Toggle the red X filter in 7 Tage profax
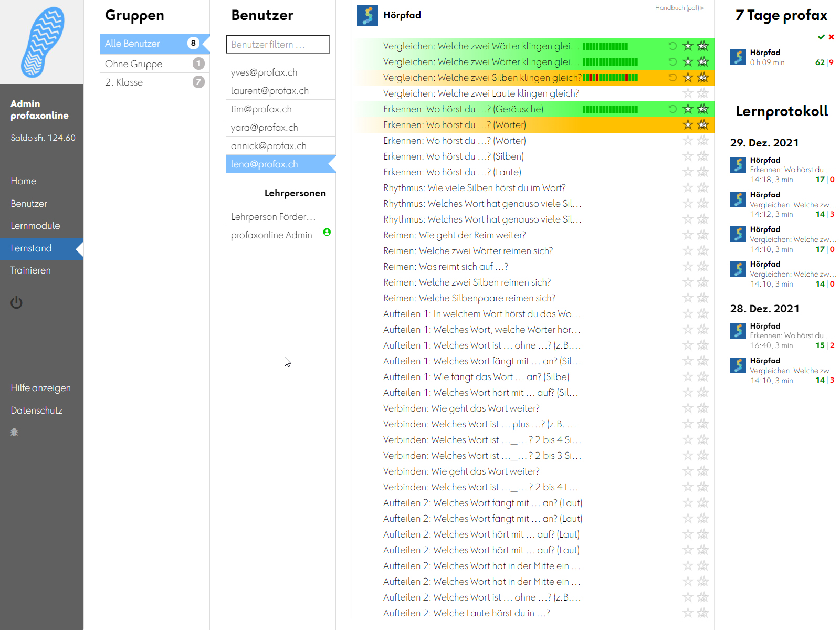This screenshot has height=630, width=840. pos(832,37)
